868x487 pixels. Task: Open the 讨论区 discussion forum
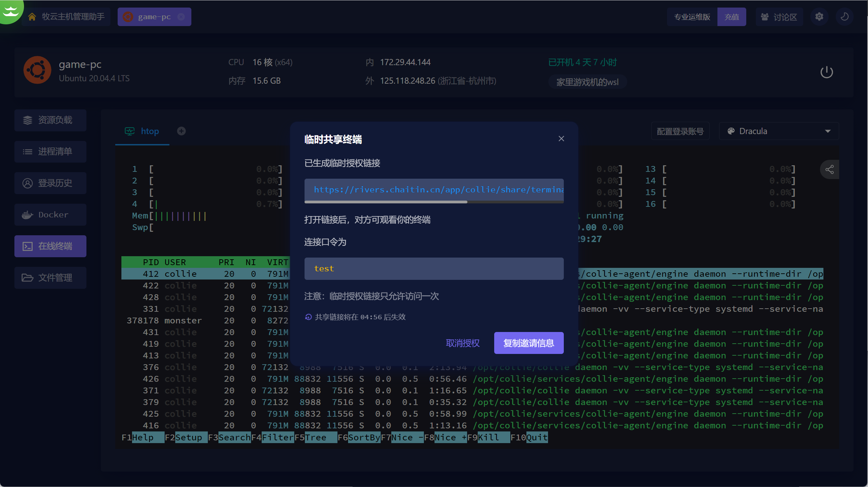[779, 17]
